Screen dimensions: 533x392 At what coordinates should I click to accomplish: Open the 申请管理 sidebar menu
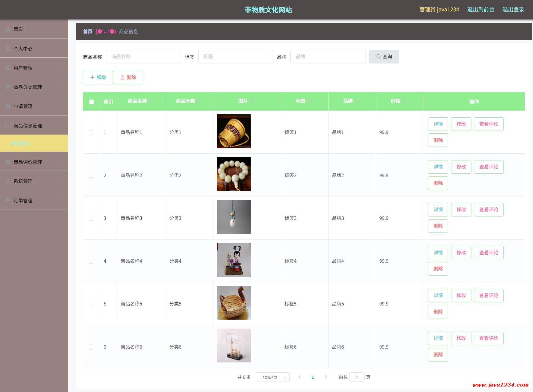34,106
